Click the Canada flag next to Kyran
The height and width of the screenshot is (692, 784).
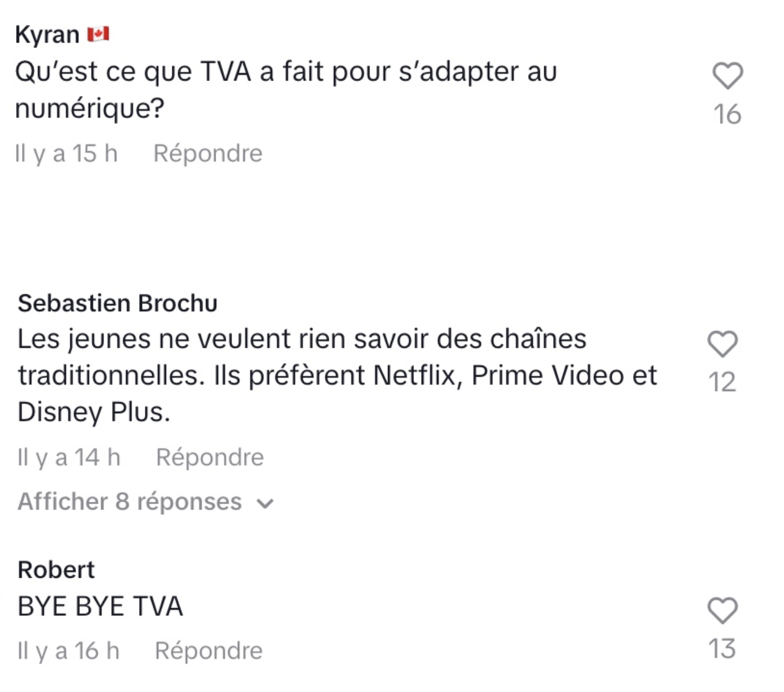point(98,34)
